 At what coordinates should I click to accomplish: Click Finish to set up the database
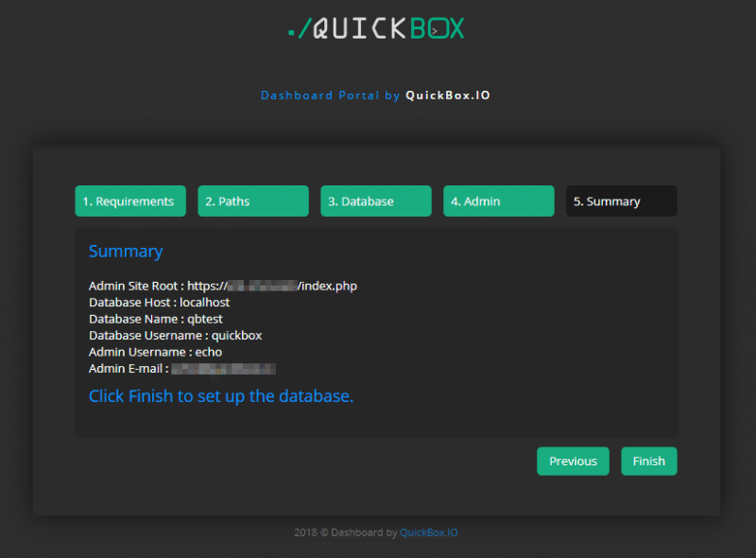[648, 461]
